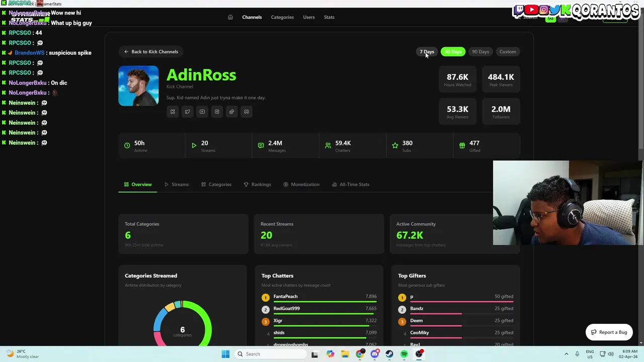Click the 2.0M Followers stat card

[x=501, y=112]
